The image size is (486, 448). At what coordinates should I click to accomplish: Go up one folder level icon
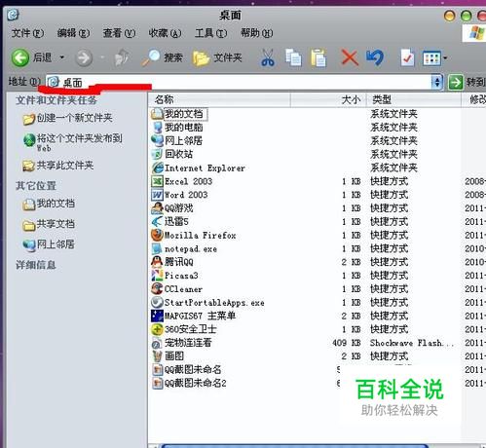(x=122, y=58)
